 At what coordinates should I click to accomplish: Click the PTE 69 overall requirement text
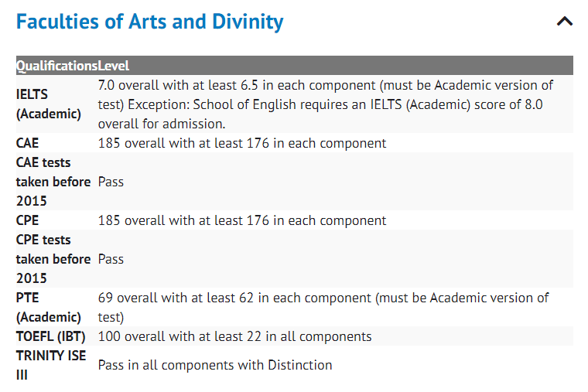point(323,307)
